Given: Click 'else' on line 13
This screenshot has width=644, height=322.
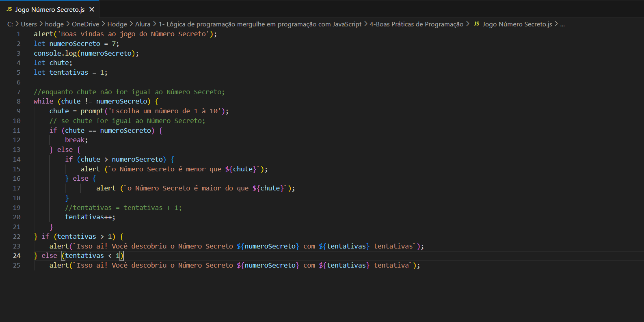Looking at the screenshot, I should 65,150.
